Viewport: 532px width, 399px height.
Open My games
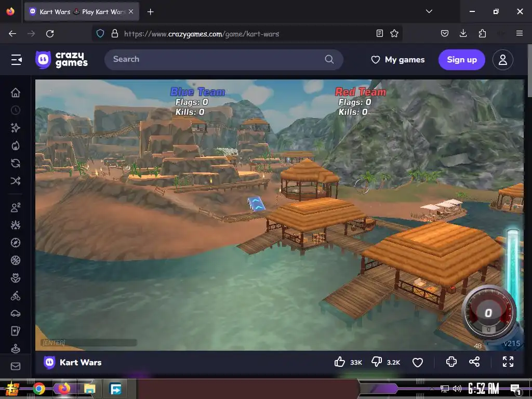pyautogui.click(x=398, y=60)
